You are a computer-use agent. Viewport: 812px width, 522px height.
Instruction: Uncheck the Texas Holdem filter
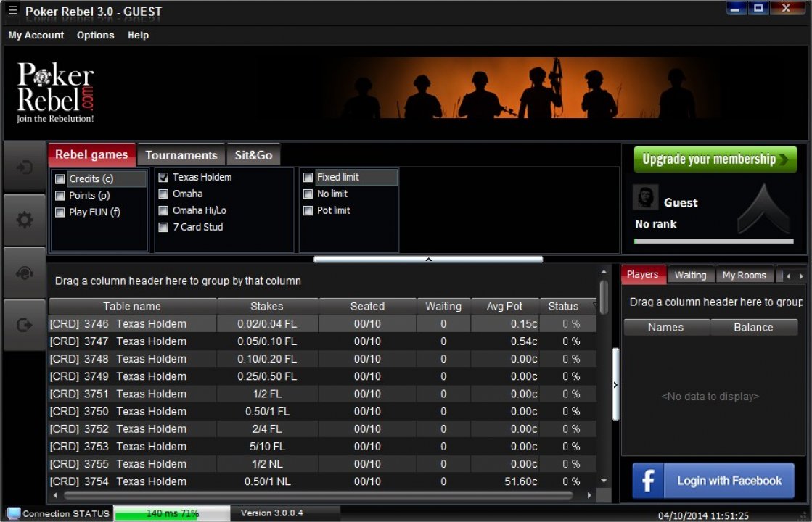click(164, 178)
